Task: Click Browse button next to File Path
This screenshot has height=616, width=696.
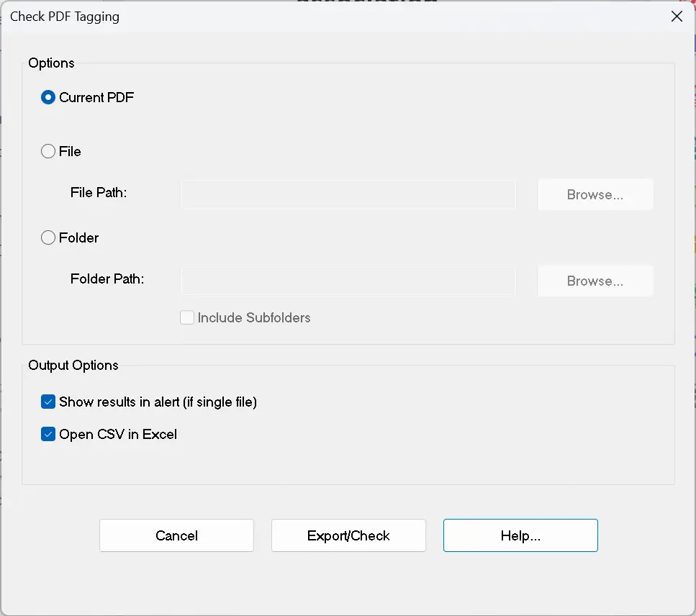Action: pyautogui.click(x=595, y=194)
